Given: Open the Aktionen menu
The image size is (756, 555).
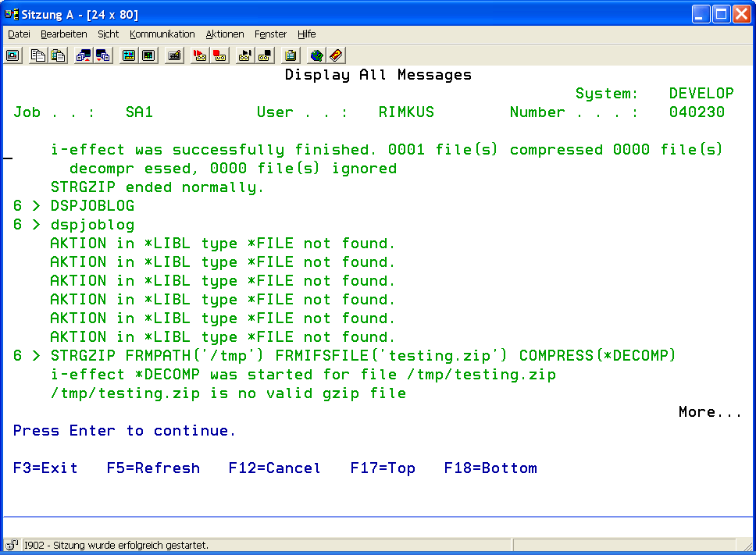Looking at the screenshot, I should [x=225, y=34].
